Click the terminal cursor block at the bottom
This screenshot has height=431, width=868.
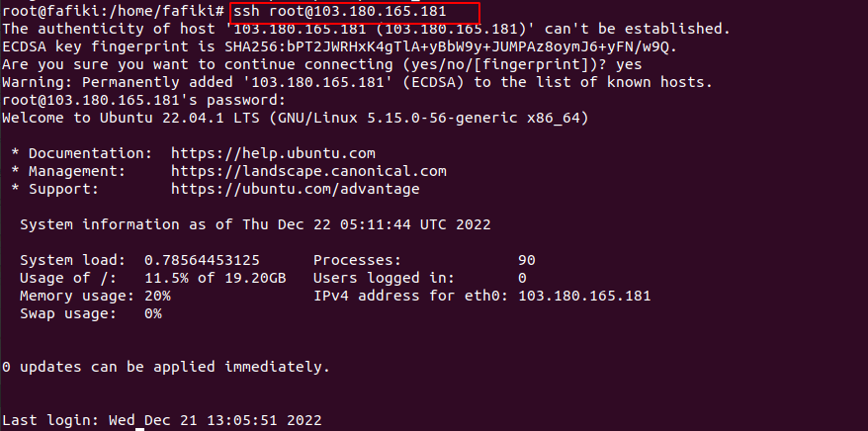coord(140,429)
